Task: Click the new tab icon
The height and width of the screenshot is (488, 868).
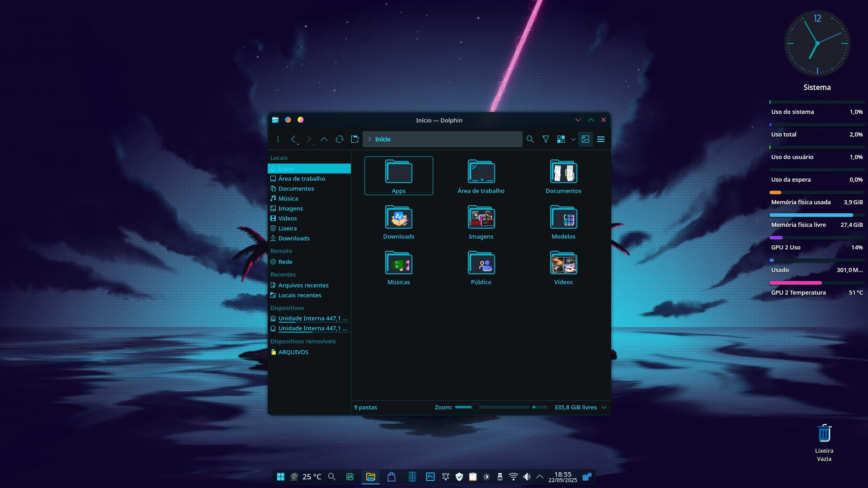Action: click(x=355, y=139)
